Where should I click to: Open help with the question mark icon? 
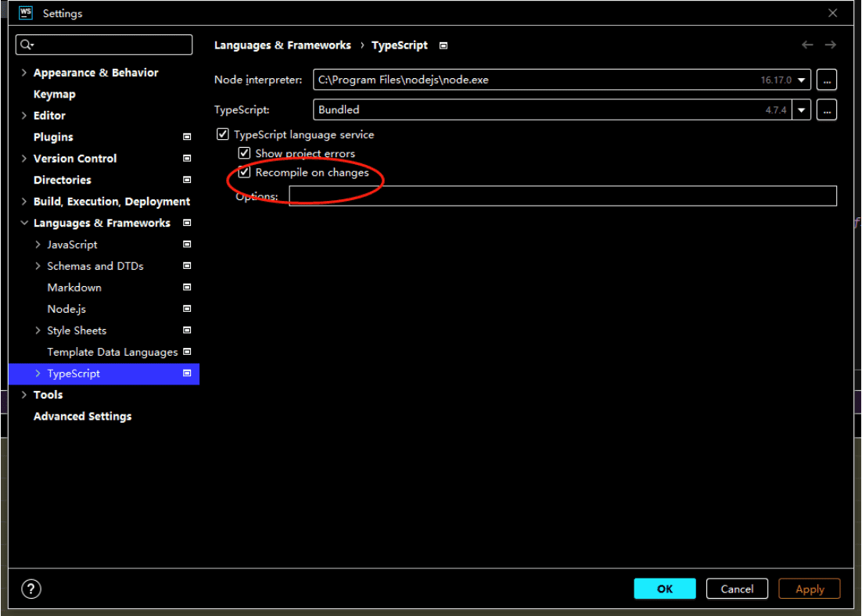click(x=31, y=589)
